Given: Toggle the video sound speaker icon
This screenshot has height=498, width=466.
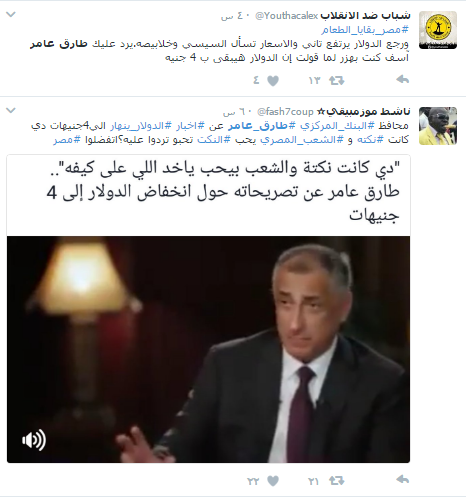Looking at the screenshot, I should [34, 440].
